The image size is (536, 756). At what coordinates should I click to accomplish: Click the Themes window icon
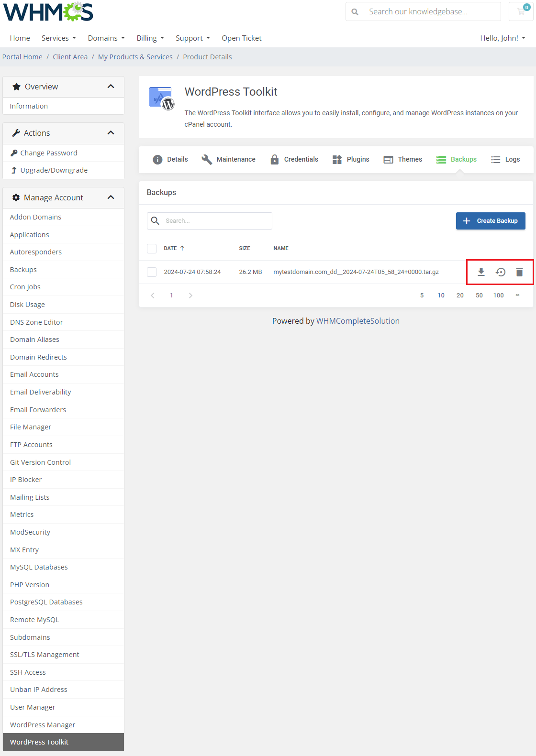(388, 160)
